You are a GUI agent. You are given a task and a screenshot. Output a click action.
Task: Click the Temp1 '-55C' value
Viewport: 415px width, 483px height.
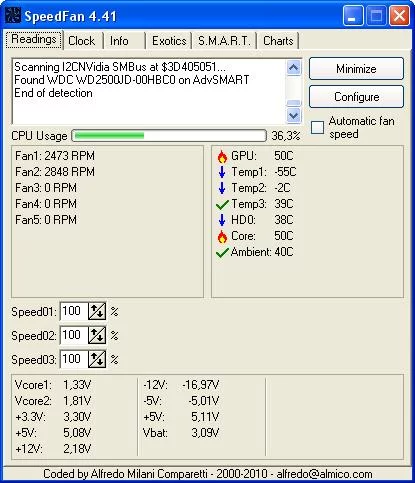pyautogui.click(x=285, y=172)
